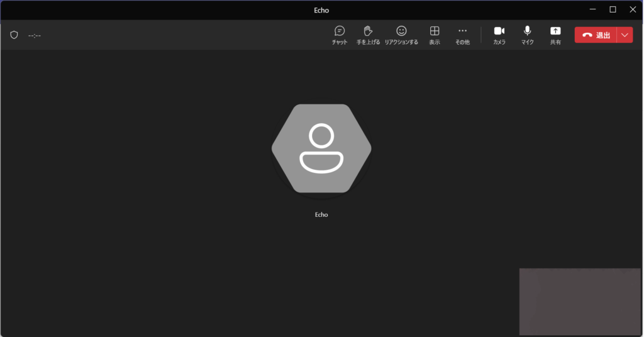Screen dimensions: 644x337
Task: Select the self-view video thumbnail
Action: [x=579, y=301]
